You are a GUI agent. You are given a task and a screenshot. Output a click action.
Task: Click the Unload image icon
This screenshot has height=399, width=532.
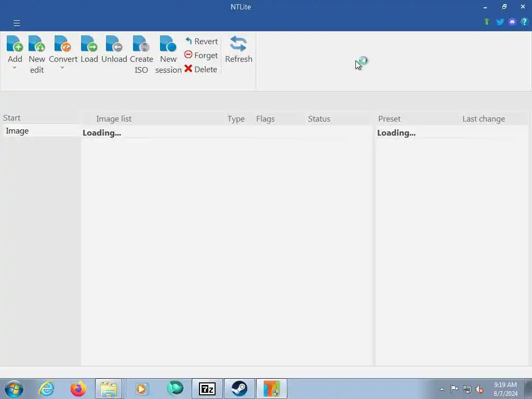(x=114, y=44)
